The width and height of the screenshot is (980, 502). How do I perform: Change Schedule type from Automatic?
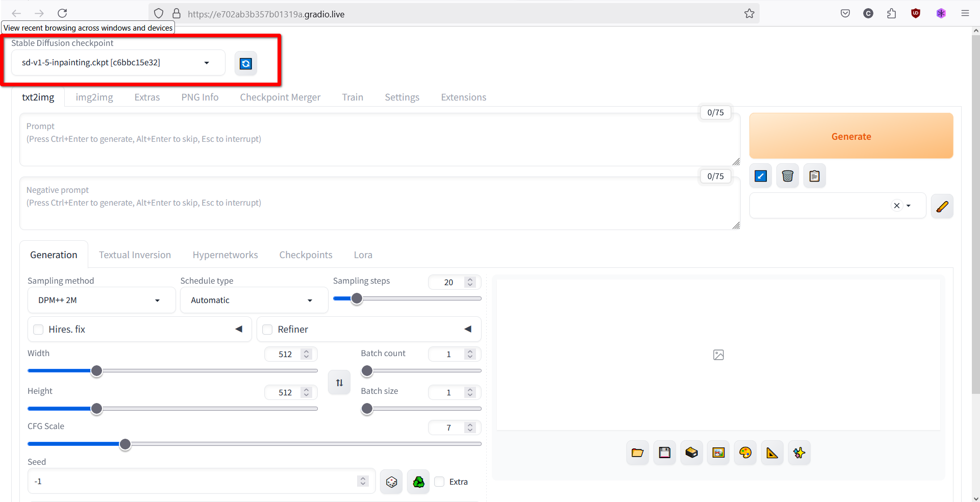254,300
